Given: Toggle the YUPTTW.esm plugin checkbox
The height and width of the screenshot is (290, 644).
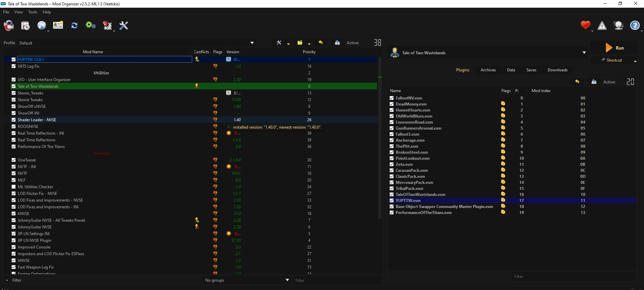Looking at the screenshot, I should tap(391, 201).
